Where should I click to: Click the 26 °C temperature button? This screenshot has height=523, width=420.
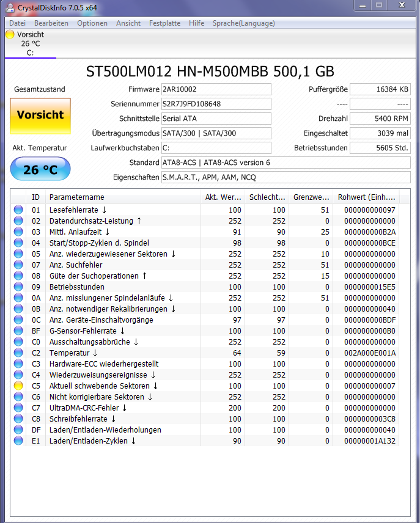coord(40,169)
